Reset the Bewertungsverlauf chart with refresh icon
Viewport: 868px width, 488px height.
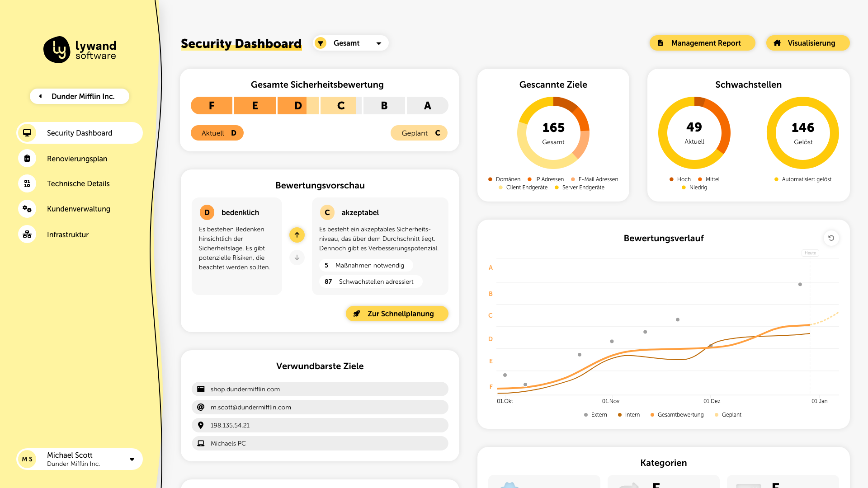point(831,238)
